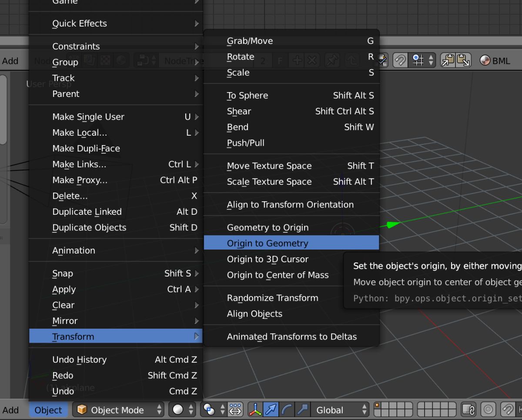The width and height of the screenshot is (522, 420).
Task: Expand the Quick Effects submenu
Action: 116,23
